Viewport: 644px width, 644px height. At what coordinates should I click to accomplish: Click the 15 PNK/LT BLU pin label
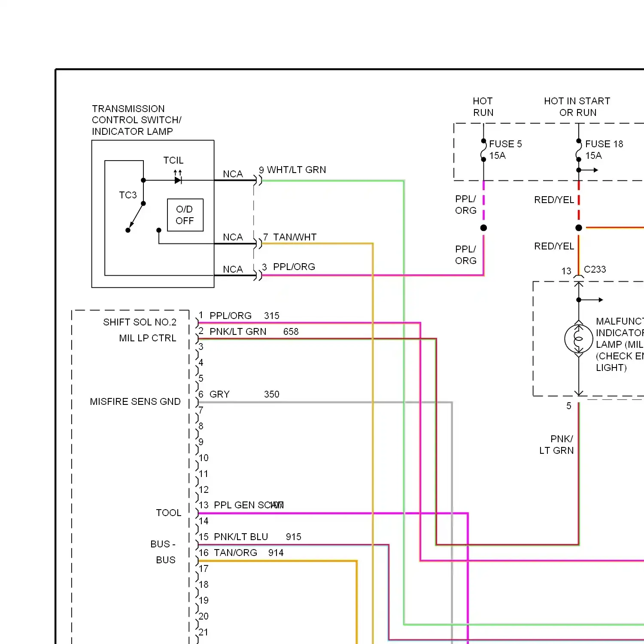point(234,537)
